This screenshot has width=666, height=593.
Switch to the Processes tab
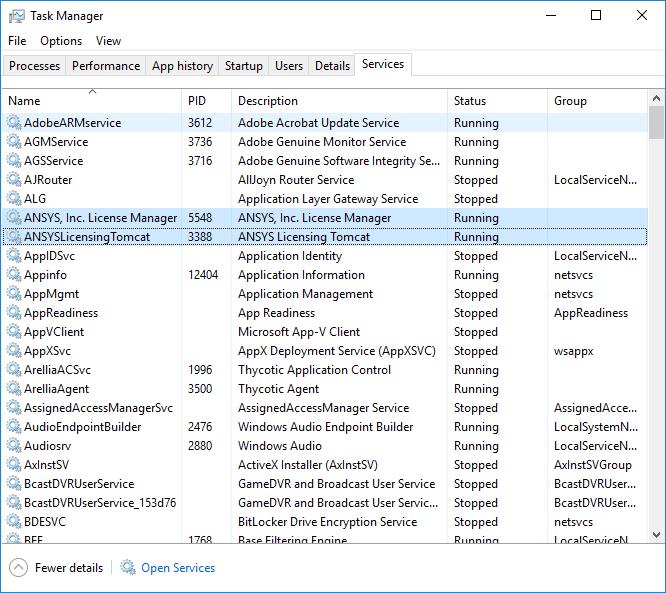tap(34, 66)
